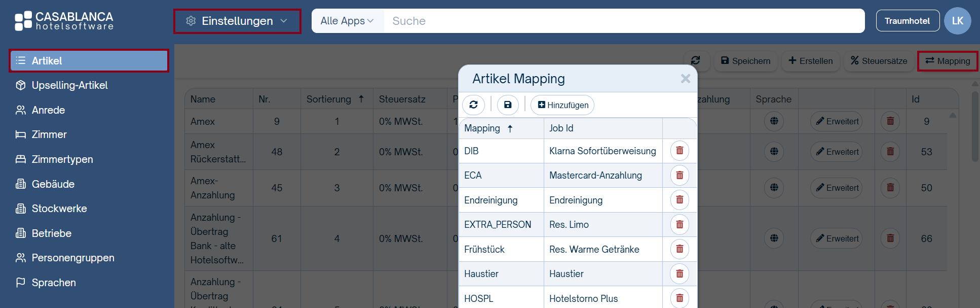Screen dimensions: 980x308
Task: Click Erweitert for article id 50
Action: pos(837,188)
